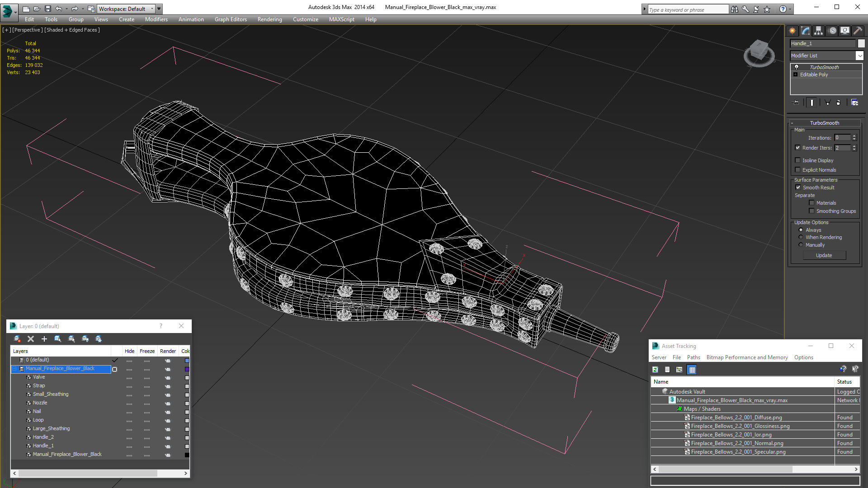Expand the Editable Poly plus sign
This screenshot has width=868, height=488.
(x=795, y=75)
